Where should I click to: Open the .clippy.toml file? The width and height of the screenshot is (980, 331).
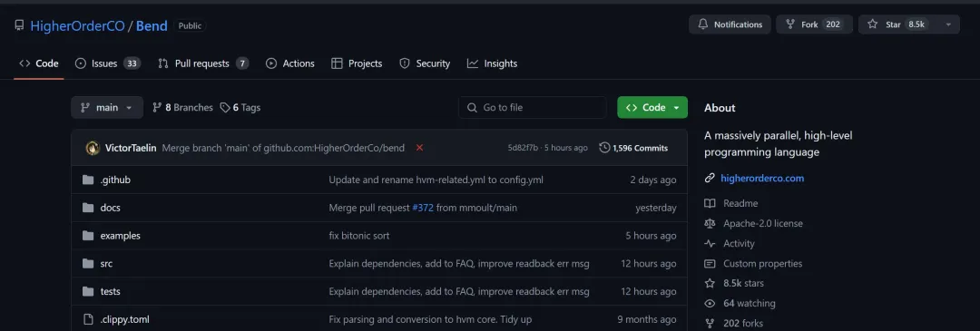[124, 319]
